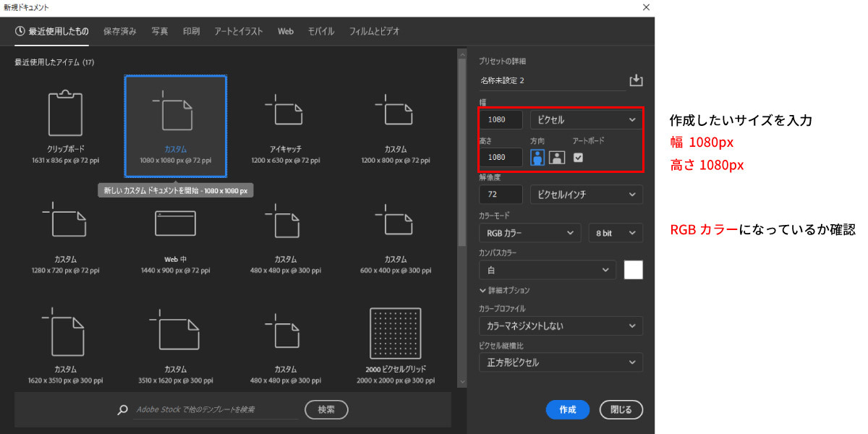868x434 pixels.
Task: Click the 名称未設定 2 document name field
Action: [552, 80]
